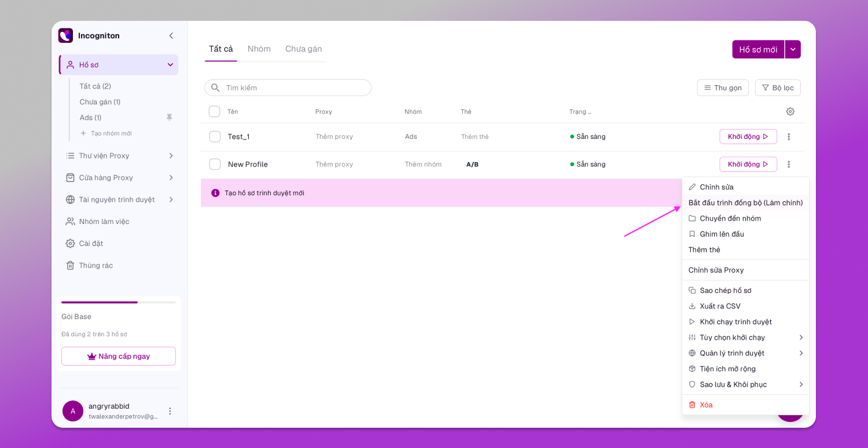Click the Thu gọn button

click(x=723, y=88)
